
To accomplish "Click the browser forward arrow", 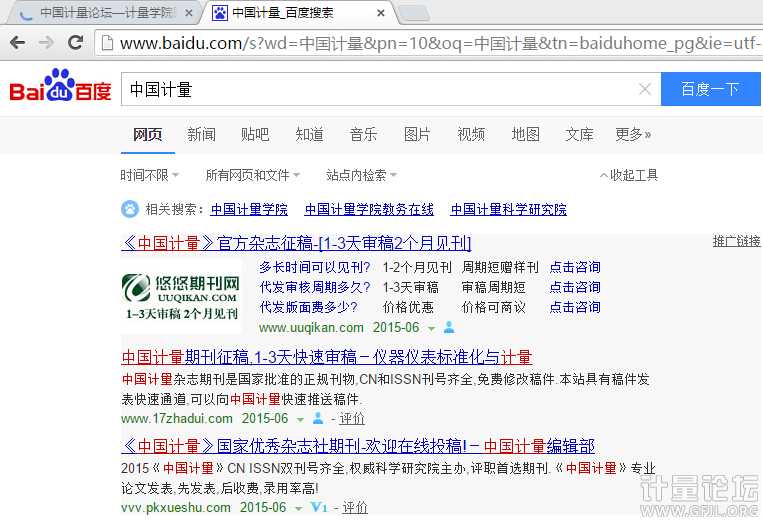I will click(46, 43).
